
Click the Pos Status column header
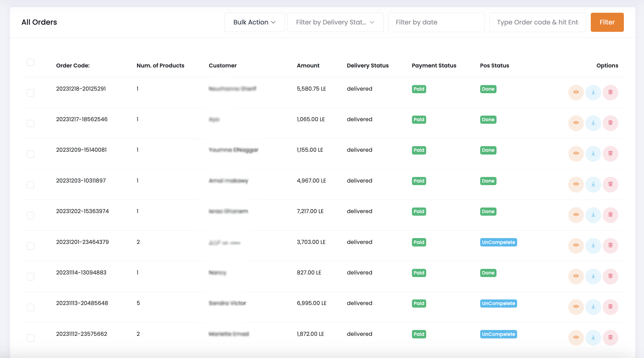[494, 66]
